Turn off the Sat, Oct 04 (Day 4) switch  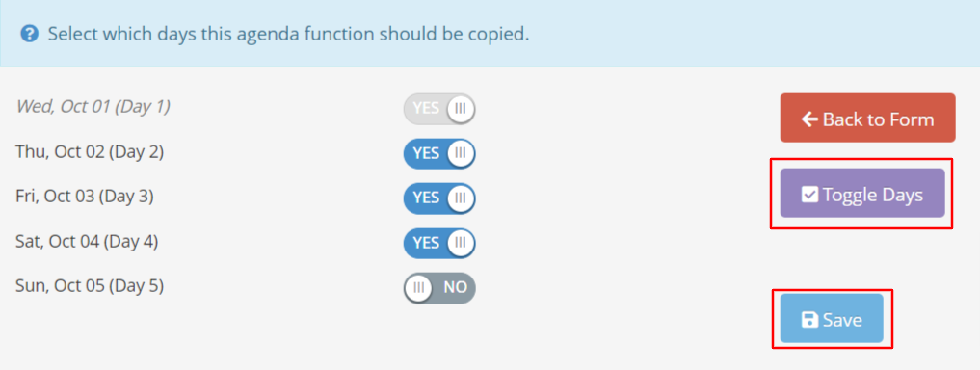(x=439, y=243)
